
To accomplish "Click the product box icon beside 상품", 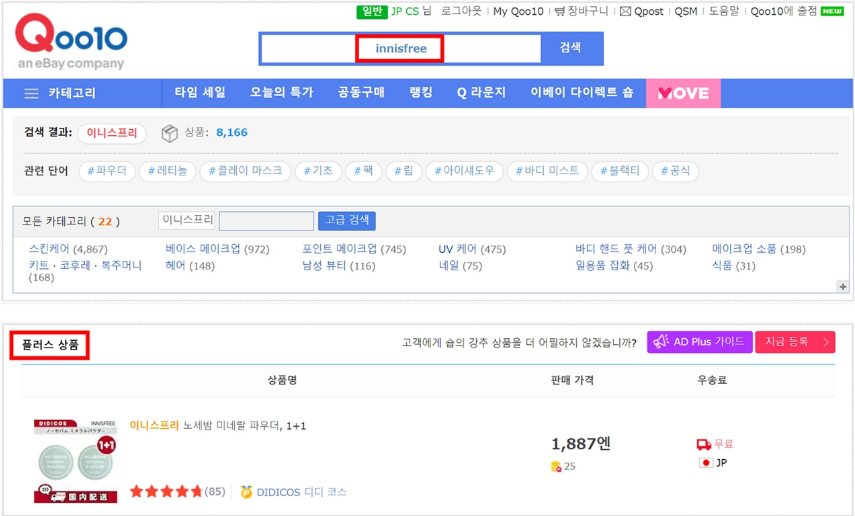I will tap(170, 133).
